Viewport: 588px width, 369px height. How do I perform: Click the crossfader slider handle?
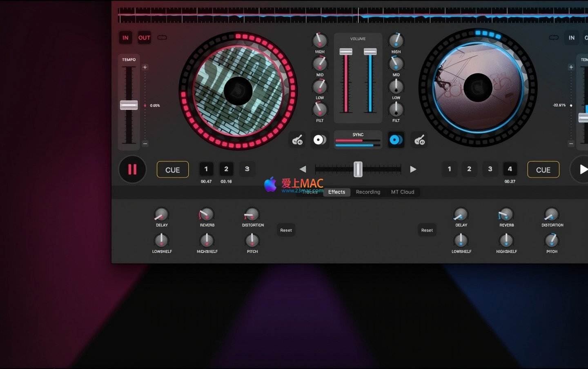(x=358, y=169)
